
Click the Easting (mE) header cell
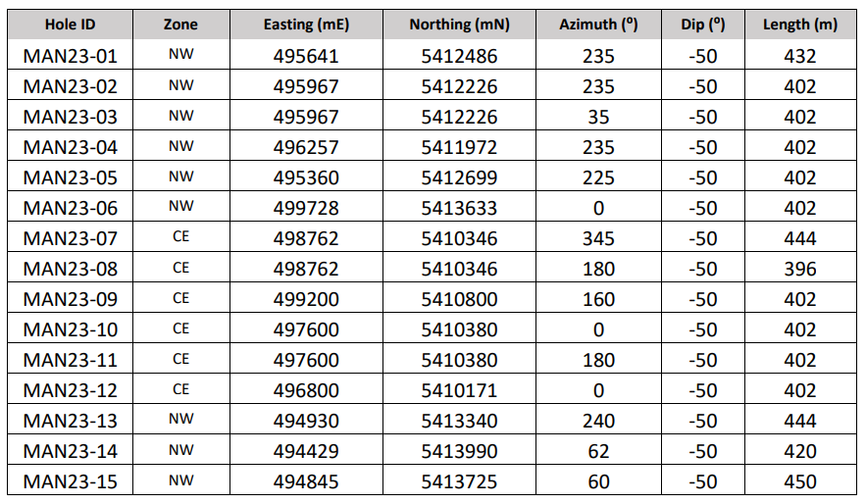[306, 25]
